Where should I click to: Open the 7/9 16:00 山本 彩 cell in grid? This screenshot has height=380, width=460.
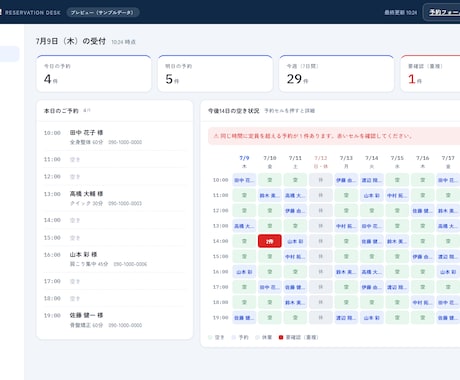click(x=244, y=272)
